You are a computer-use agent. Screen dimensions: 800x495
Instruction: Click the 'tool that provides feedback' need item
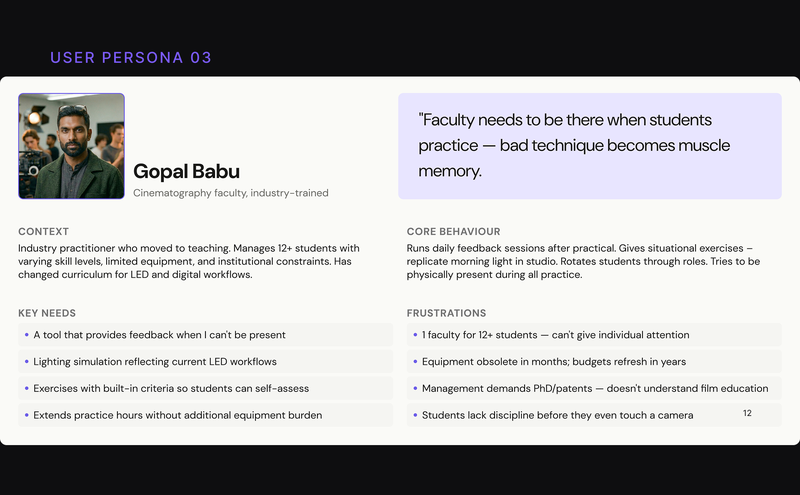(159, 335)
